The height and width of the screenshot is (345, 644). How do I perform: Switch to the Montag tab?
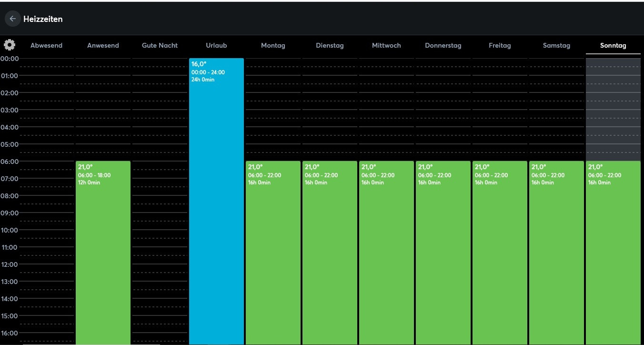(273, 46)
